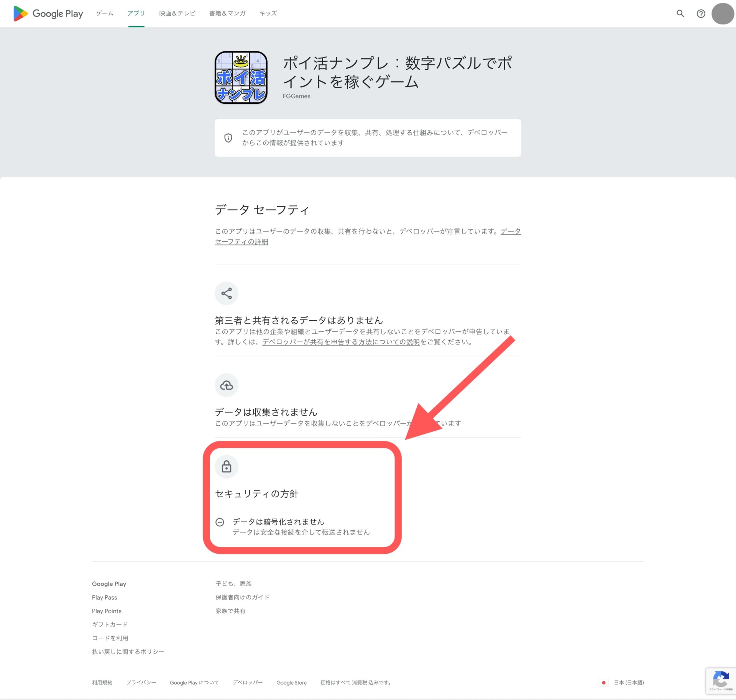736x700 pixels.
Task: Click the user account avatar icon
Action: 721,13
